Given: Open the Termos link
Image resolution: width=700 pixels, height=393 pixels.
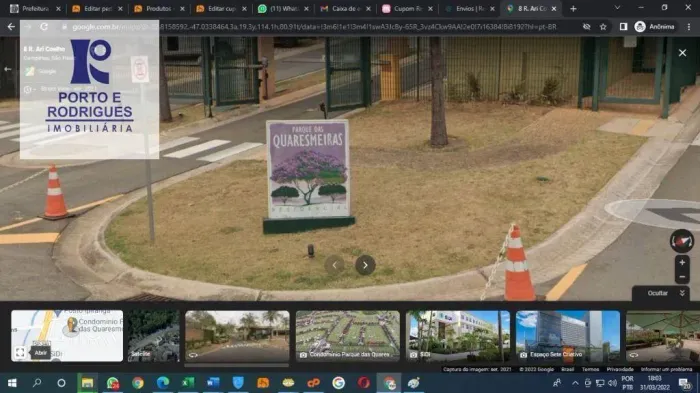Looking at the screenshot, I should coord(590,369).
